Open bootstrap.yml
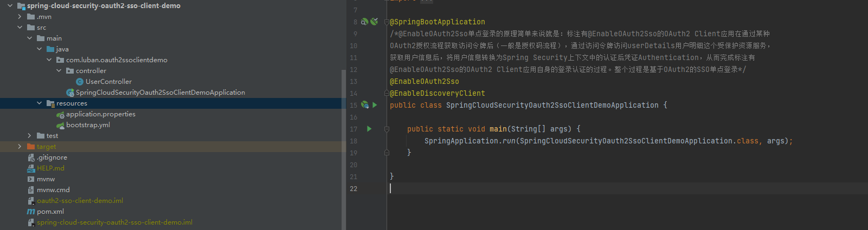The height and width of the screenshot is (230, 868). pos(88,125)
